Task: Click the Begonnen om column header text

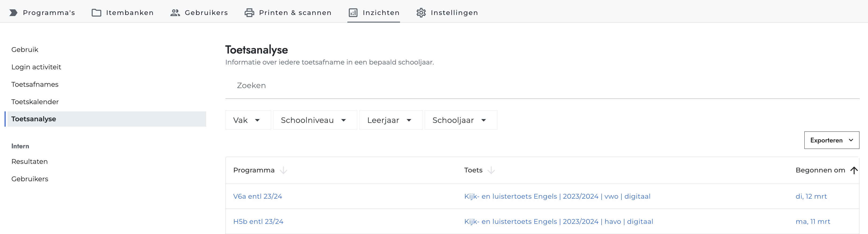Action: (x=820, y=170)
